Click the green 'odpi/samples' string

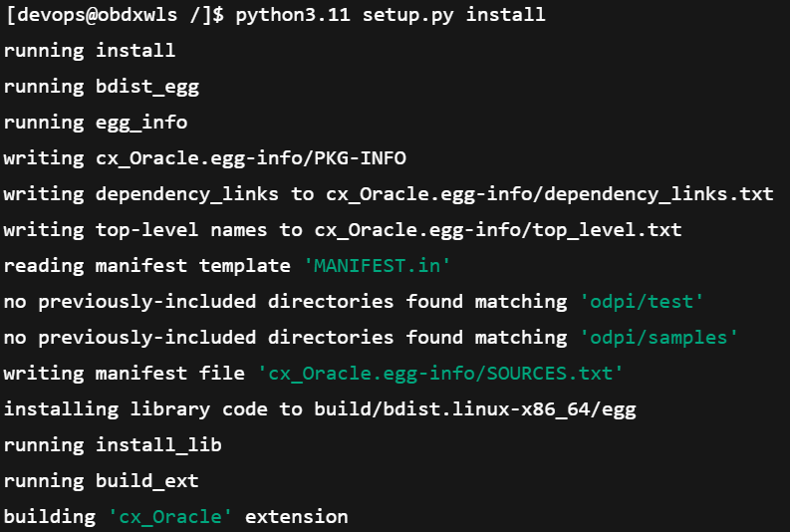pyautogui.click(x=659, y=337)
